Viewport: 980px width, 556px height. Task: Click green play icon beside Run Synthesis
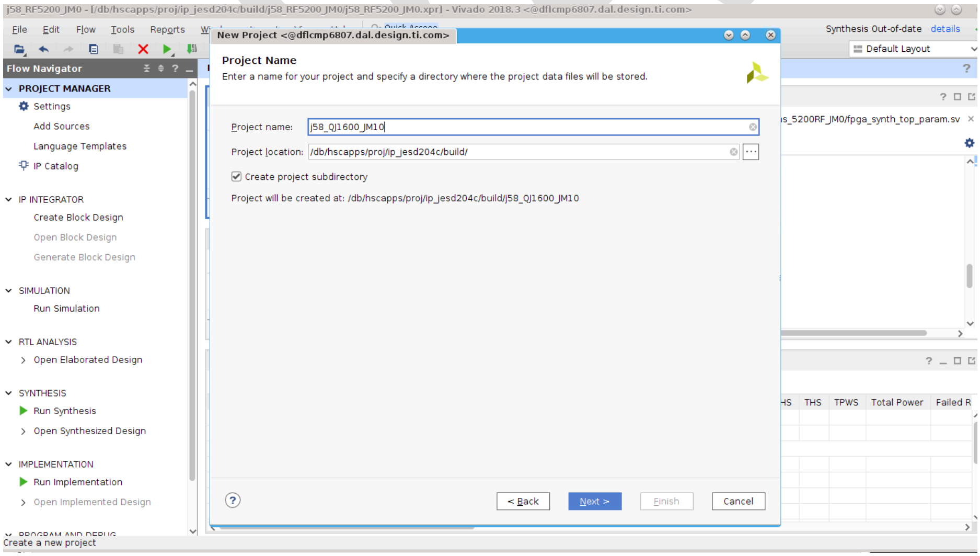coord(23,411)
